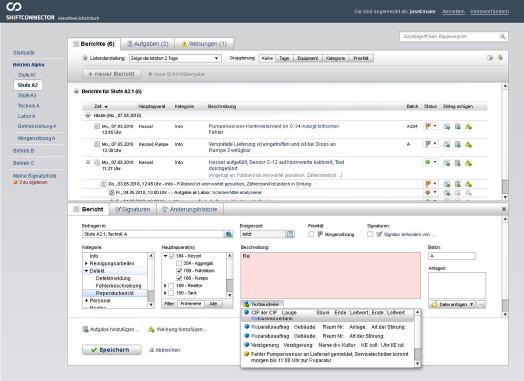Screen dimensions: 524x381
Task: Add an instruction to the Verspätete Lieferung row
Action: pos(469,144)
